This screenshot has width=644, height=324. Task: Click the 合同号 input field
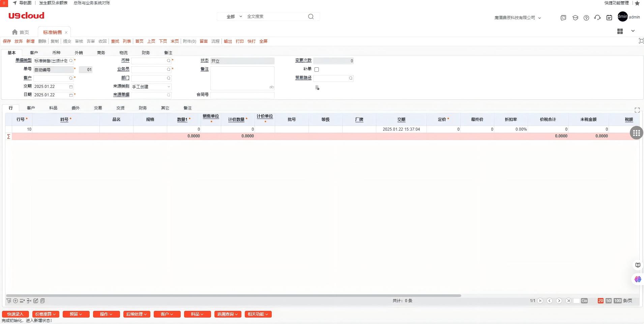tap(242, 95)
